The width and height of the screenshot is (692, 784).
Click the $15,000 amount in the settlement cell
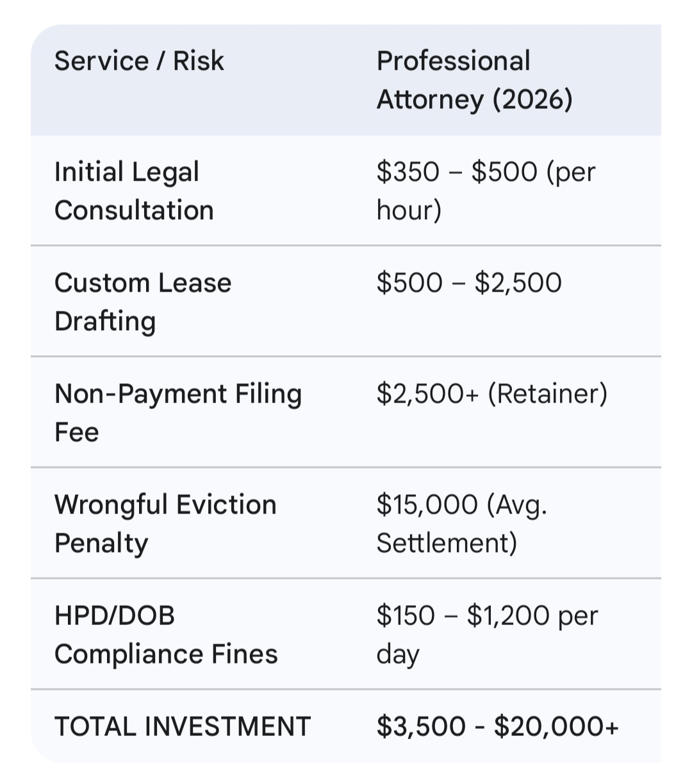pyautogui.click(x=427, y=505)
